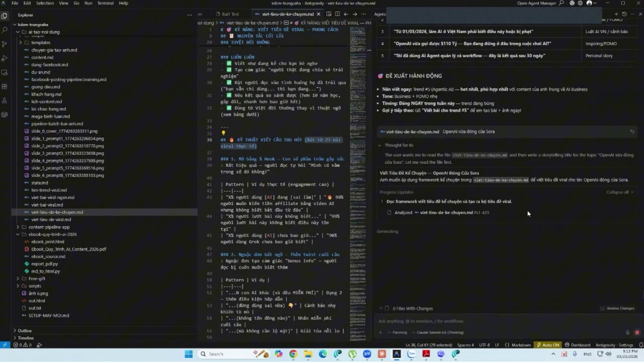
Task: Toggle Auto: ON in the status bar
Action: point(548,345)
